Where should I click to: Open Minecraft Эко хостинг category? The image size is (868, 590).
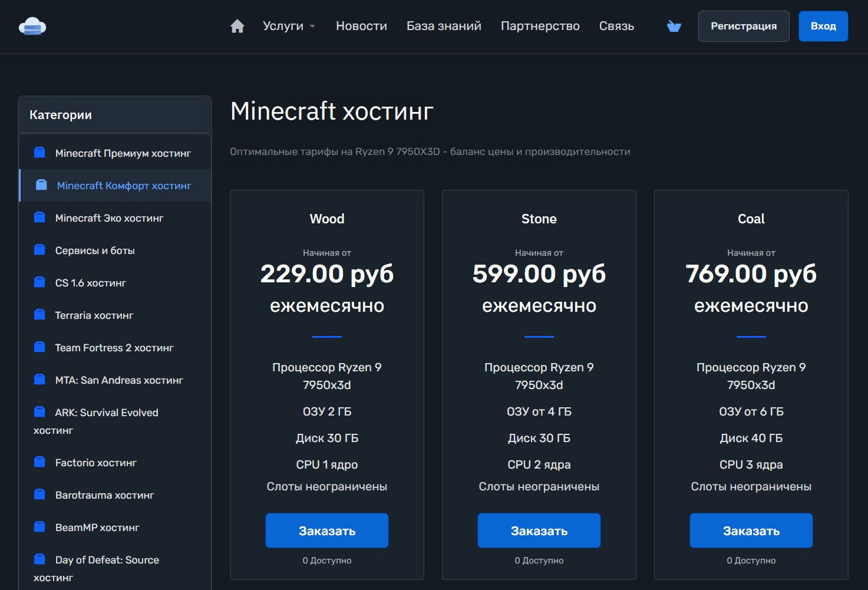pos(115,218)
